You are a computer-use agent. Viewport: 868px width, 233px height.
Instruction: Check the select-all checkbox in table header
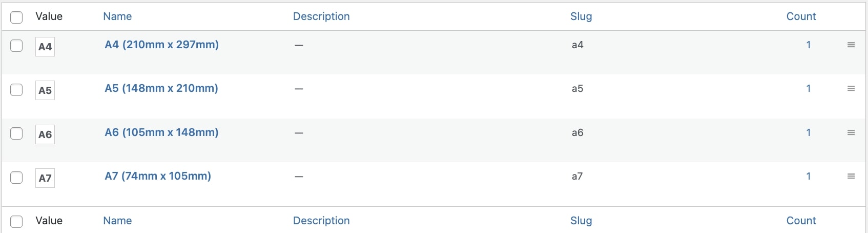[16, 17]
